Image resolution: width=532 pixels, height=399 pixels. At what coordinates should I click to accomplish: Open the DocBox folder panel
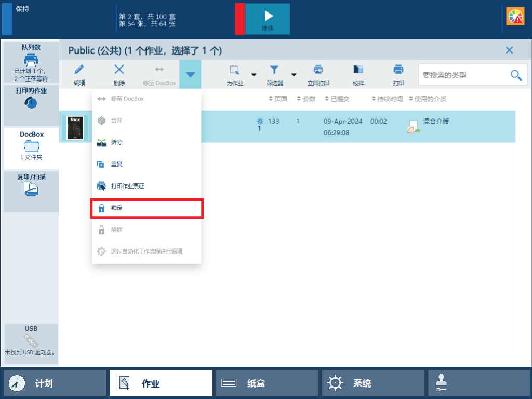click(31, 148)
